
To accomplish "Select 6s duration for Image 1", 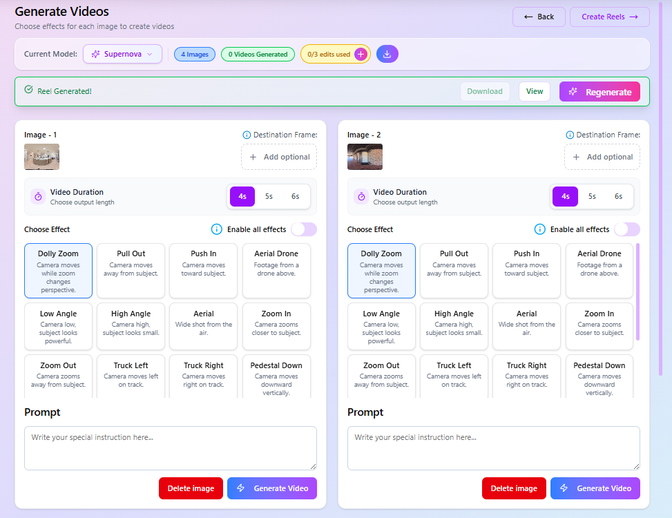I will [295, 196].
